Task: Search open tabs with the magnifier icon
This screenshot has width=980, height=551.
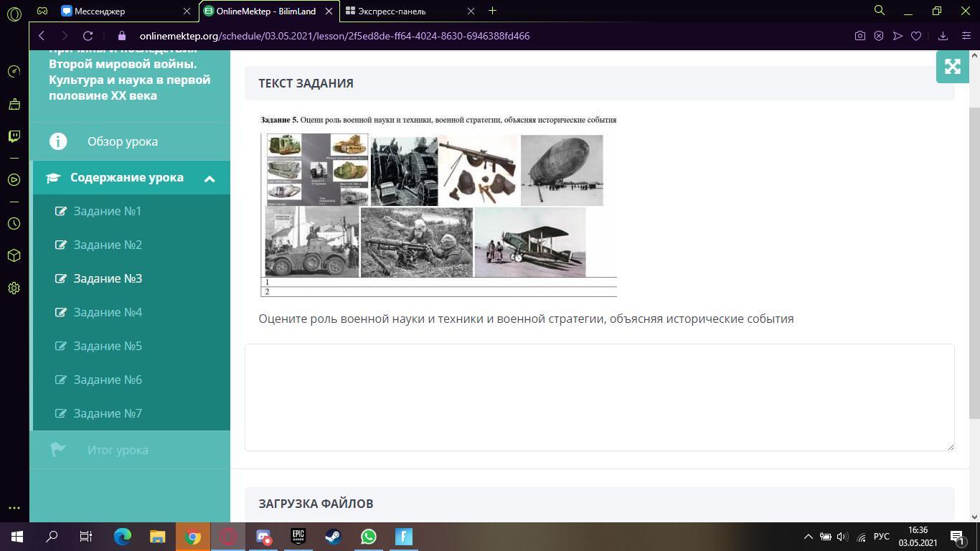Action: click(879, 11)
